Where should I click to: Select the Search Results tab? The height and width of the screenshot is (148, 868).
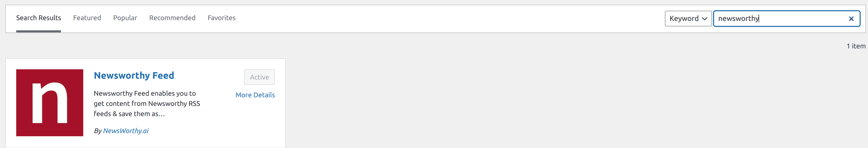point(38,18)
